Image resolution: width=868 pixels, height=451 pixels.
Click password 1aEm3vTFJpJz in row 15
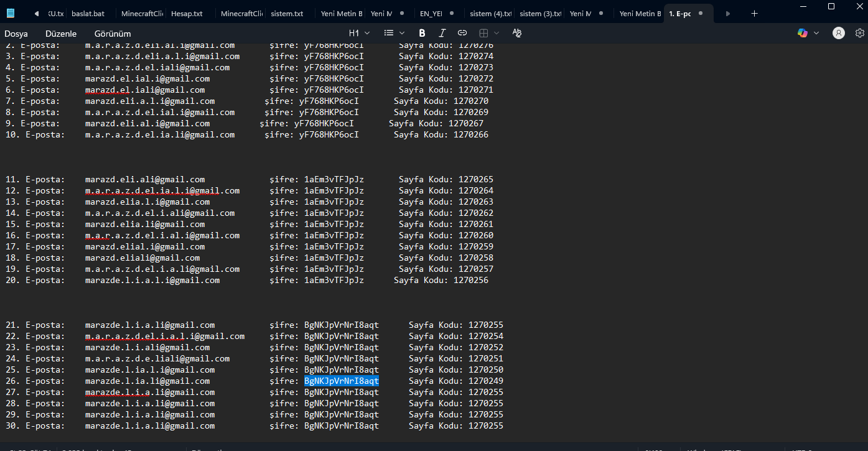(x=334, y=225)
